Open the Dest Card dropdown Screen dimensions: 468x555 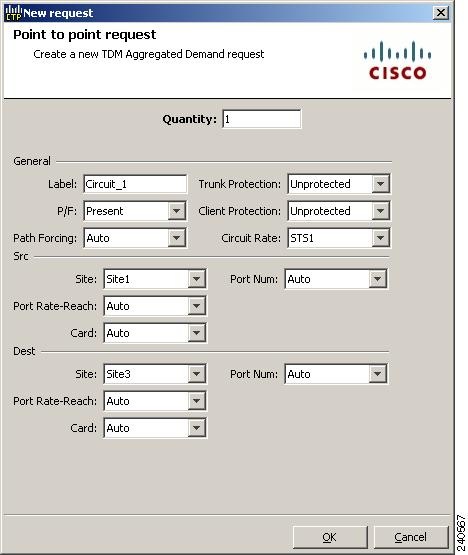click(155, 428)
